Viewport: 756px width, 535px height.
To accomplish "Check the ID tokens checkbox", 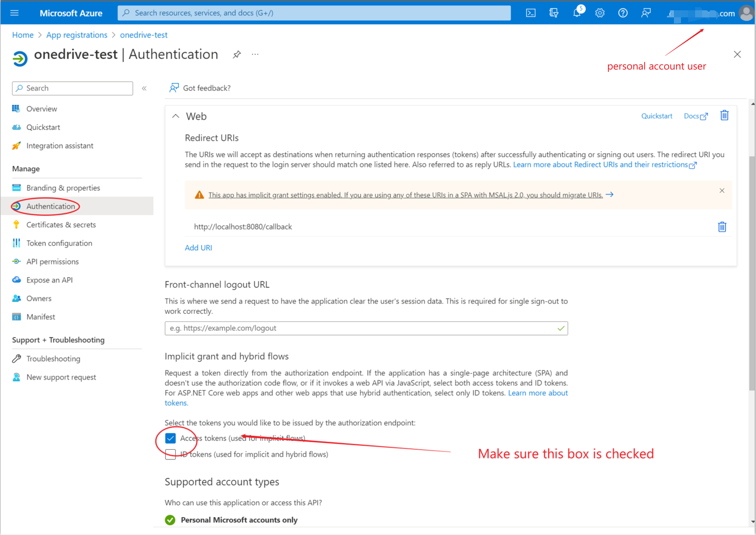I will click(x=170, y=454).
